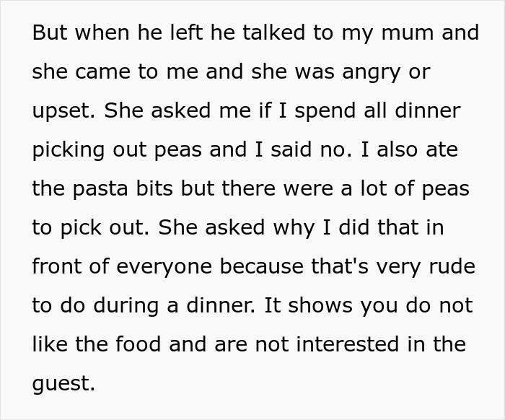The image size is (505, 420).
Task: Click the word "interested"
Action: click(346, 345)
